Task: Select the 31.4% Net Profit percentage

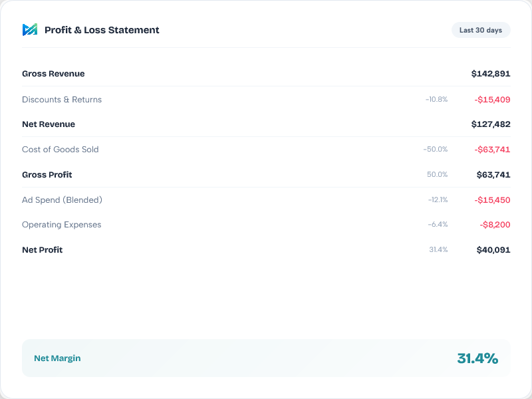Action: click(x=440, y=249)
